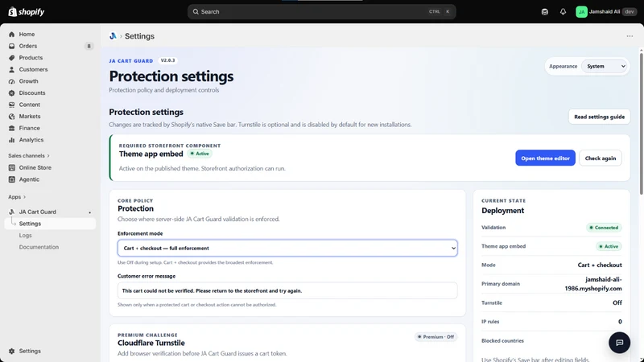This screenshot has width=644, height=362.
Task: Click the Check again button
Action: (600, 158)
